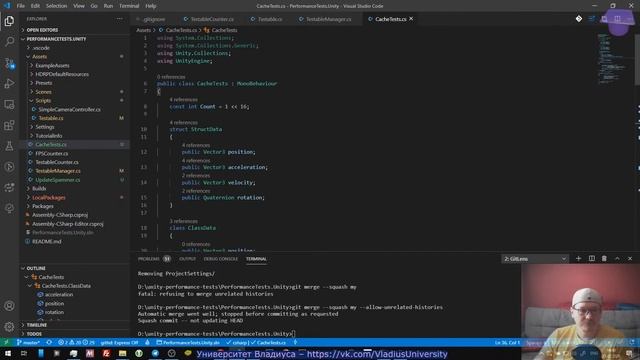The height and width of the screenshot is (360, 640).
Task: Open UpdateSpammer.cs in the explorer
Action: click(58, 180)
